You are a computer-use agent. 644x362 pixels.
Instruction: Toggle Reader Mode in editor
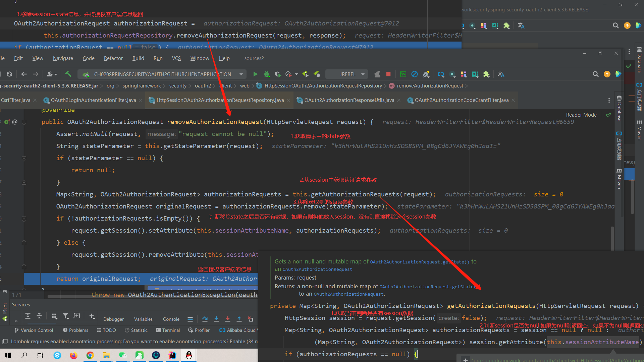(581, 115)
